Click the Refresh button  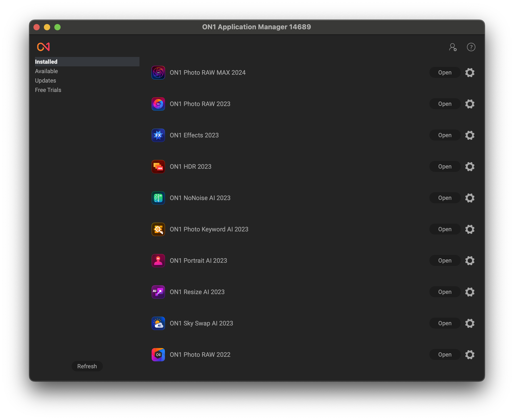pyautogui.click(x=87, y=366)
